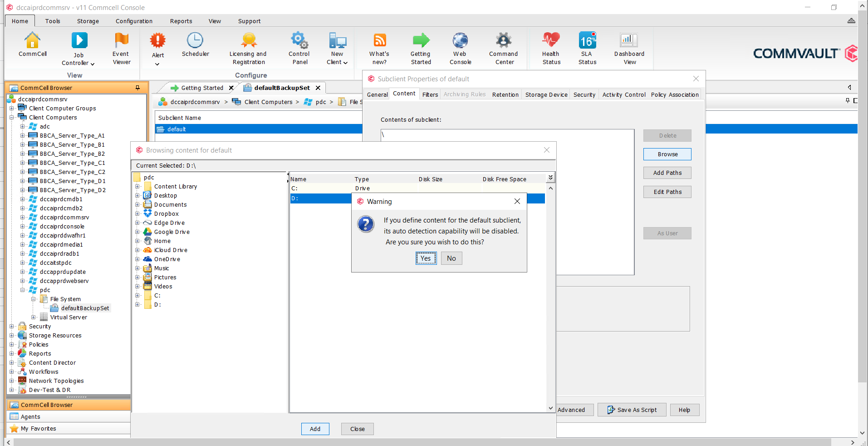Open the CommCell ribbon icon
The height and width of the screenshot is (446, 868).
[x=32, y=45]
